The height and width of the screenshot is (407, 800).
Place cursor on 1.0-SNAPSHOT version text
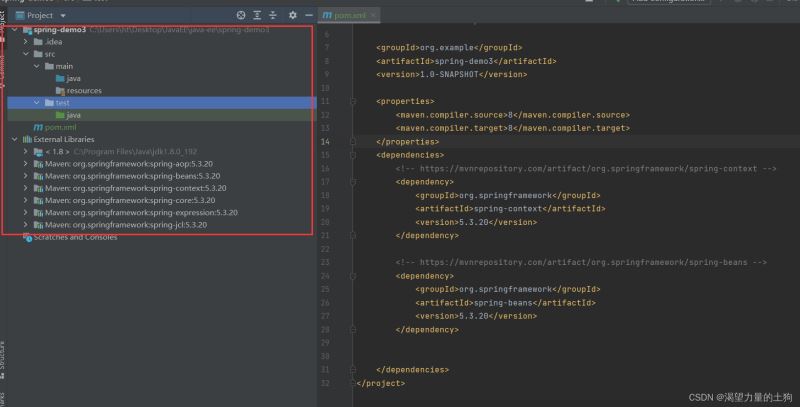pos(449,74)
